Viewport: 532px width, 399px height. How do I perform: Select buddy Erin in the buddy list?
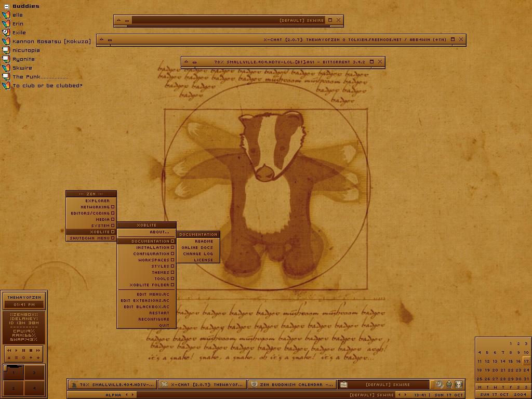(x=18, y=24)
